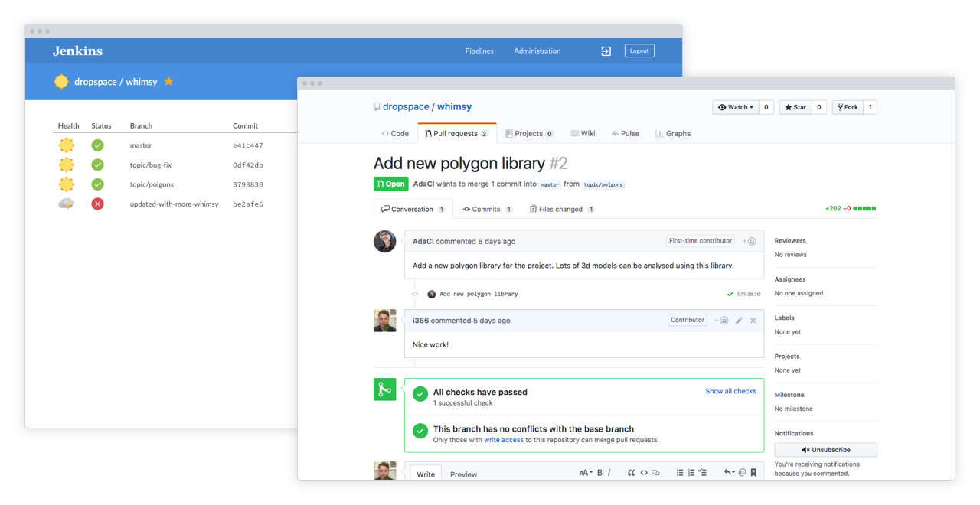Open the Administration menu in Jenkins
Screen dimensions: 980x505
click(x=537, y=50)
